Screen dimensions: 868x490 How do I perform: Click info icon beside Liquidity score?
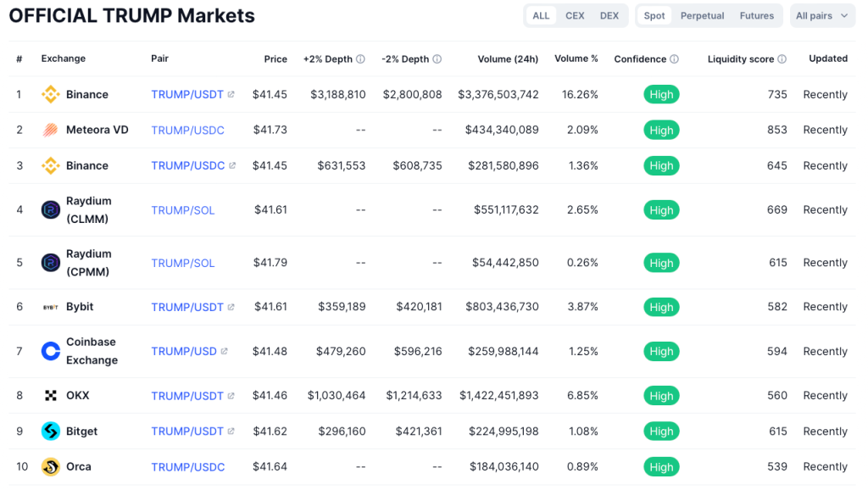(782, 59)
